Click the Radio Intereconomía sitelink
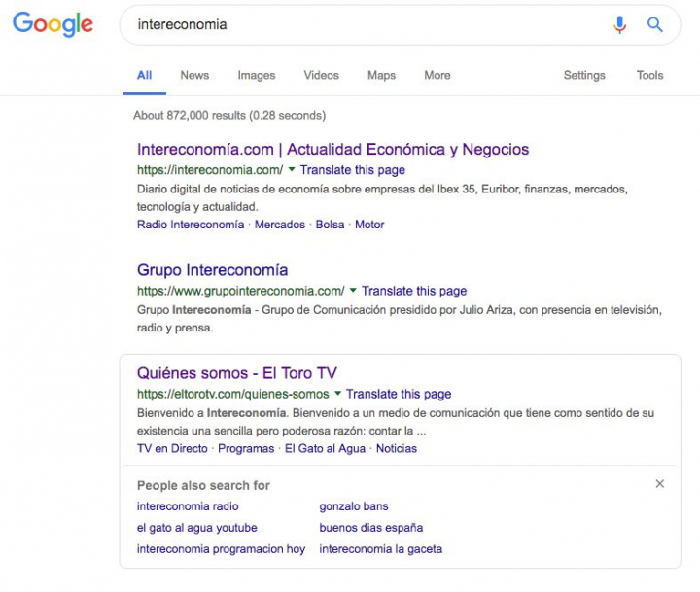The image size is (700, 592). coord(191,225)
